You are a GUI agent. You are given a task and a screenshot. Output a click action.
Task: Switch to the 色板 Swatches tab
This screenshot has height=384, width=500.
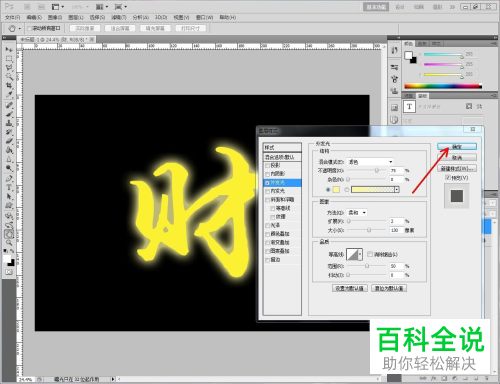(x=422, y=44)
